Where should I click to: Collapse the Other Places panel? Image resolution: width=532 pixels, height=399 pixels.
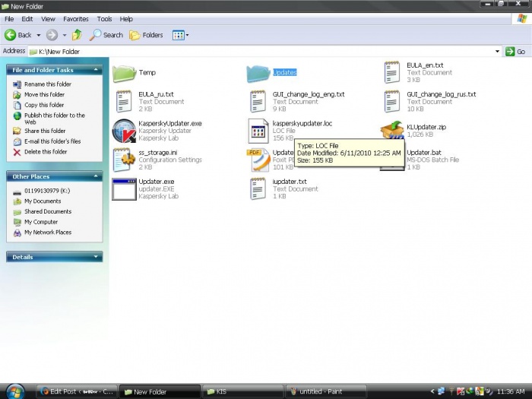point(96,176)
